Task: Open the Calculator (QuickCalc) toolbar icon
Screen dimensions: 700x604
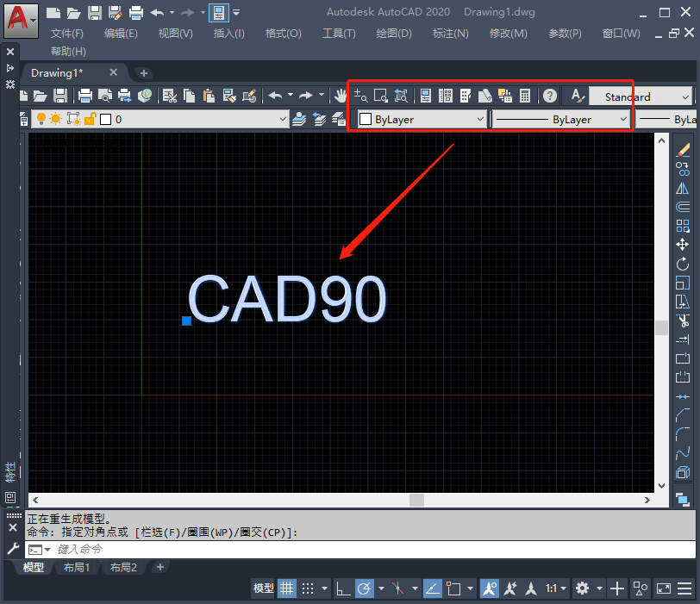Action: (524, 96)
